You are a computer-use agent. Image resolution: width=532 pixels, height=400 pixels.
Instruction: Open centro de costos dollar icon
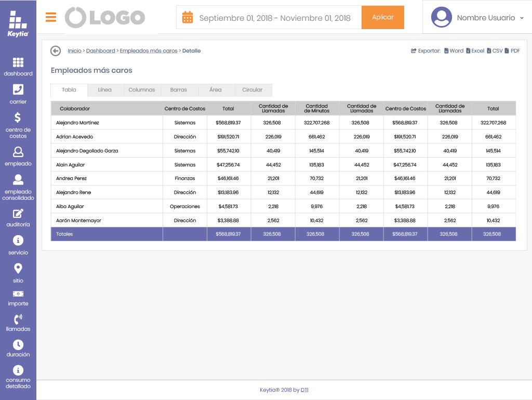pyautogui.click(x=18, y=118)
